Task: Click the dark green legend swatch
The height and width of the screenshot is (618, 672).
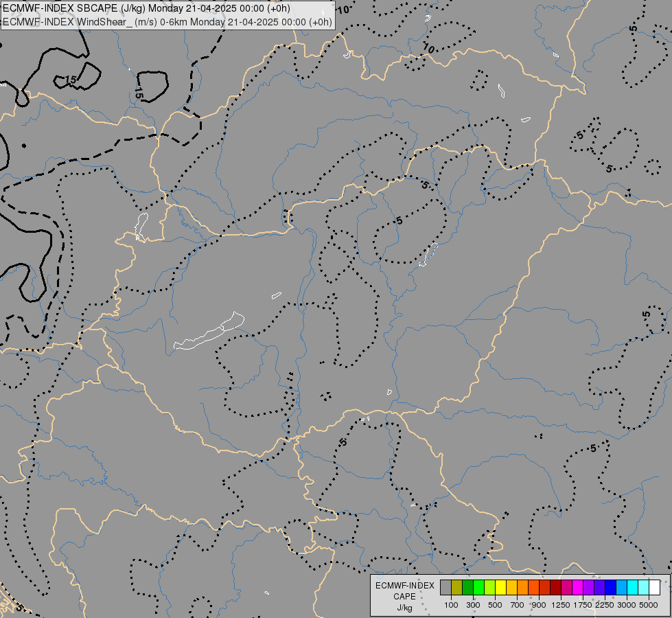Action: tap(468, 587)
